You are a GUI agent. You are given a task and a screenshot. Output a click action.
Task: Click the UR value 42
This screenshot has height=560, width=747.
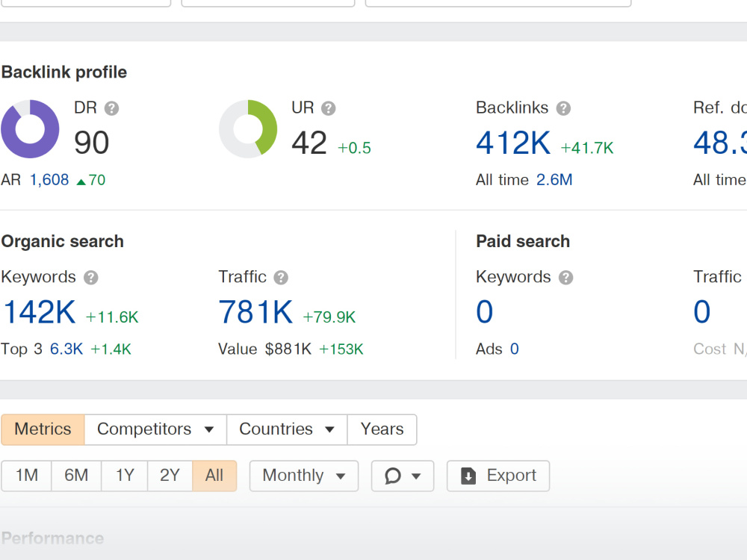pos(309,143)
